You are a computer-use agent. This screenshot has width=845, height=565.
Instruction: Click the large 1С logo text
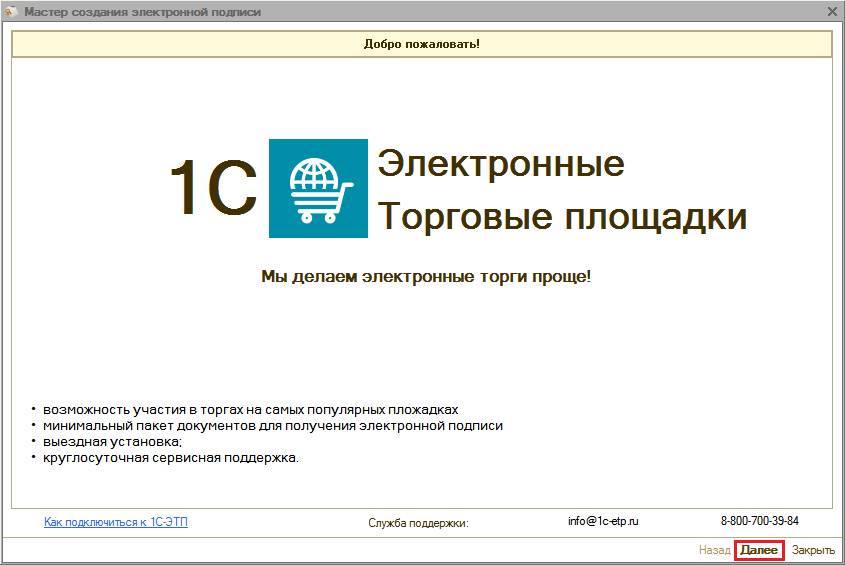click(213, 187)
